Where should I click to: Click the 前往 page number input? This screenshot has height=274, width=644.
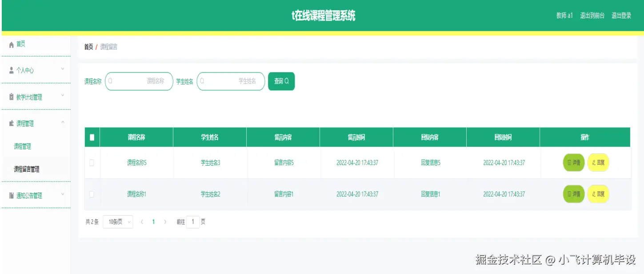pyautogui.click(x=193, y=222)
